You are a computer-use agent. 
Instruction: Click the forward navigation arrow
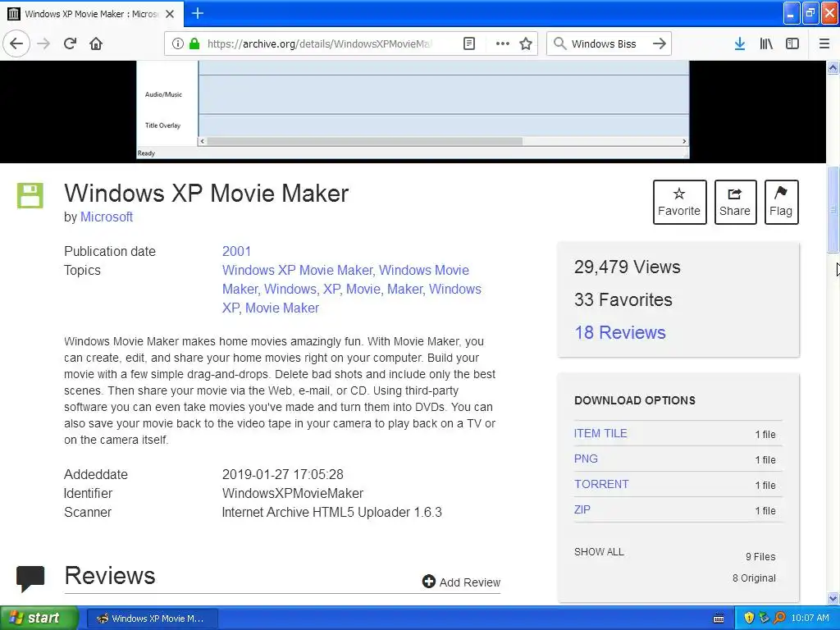pyautogui.click(x=43, y=43)
